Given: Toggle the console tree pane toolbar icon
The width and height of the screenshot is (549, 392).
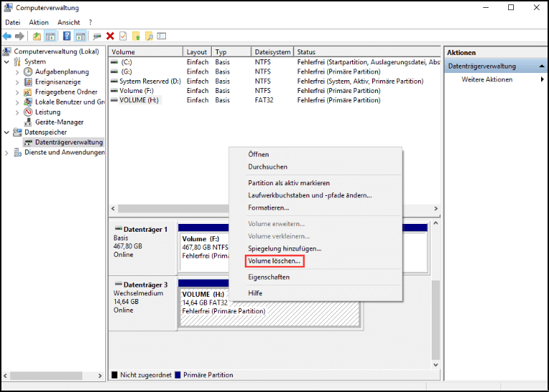Looking at the screenshot, I should 50,36.
